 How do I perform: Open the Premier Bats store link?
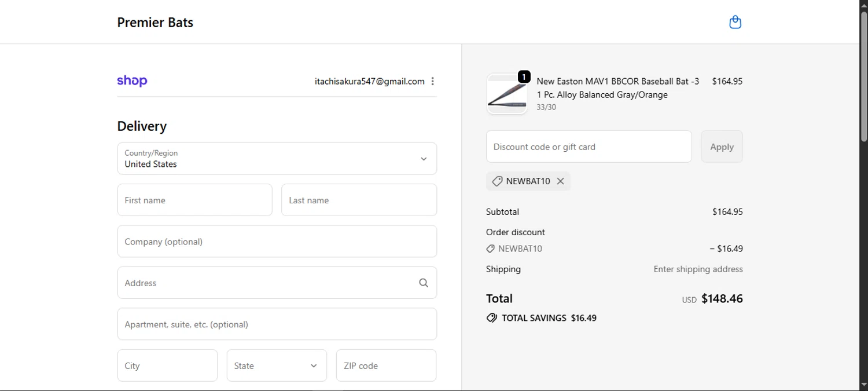[x=155, y=23]
